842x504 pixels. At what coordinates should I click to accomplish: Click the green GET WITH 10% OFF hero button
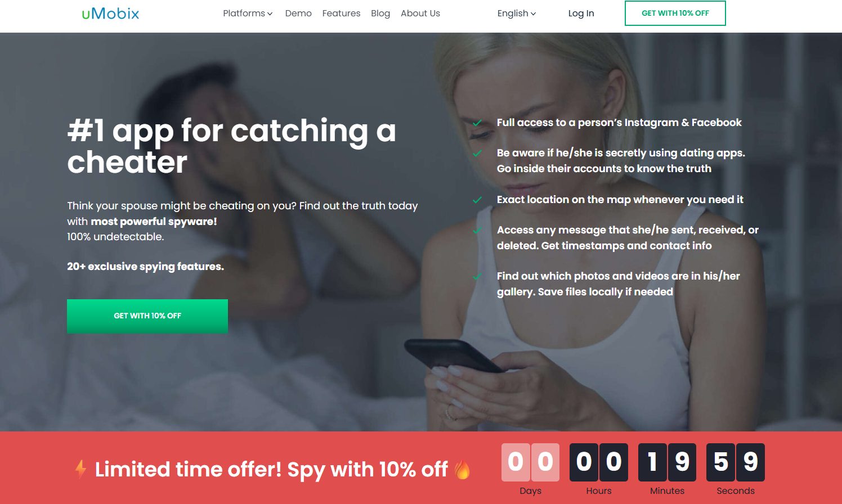pyautogui.click(x=147, y=316)
